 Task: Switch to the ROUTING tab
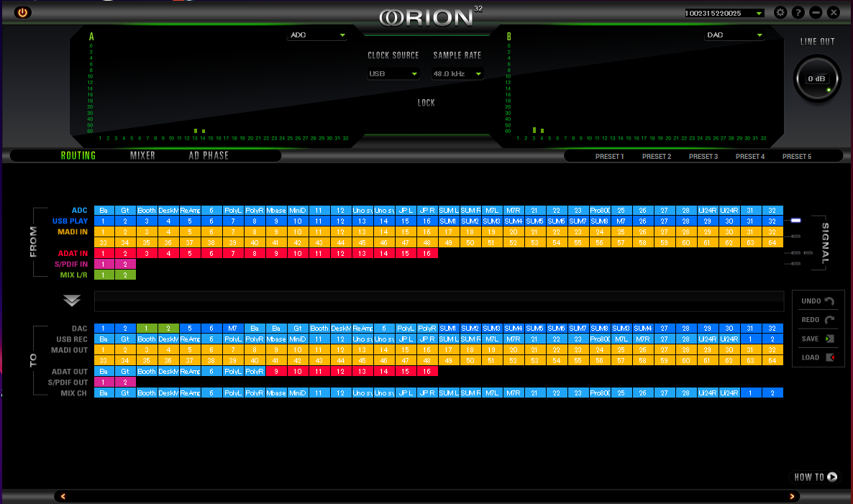[78, 155]
